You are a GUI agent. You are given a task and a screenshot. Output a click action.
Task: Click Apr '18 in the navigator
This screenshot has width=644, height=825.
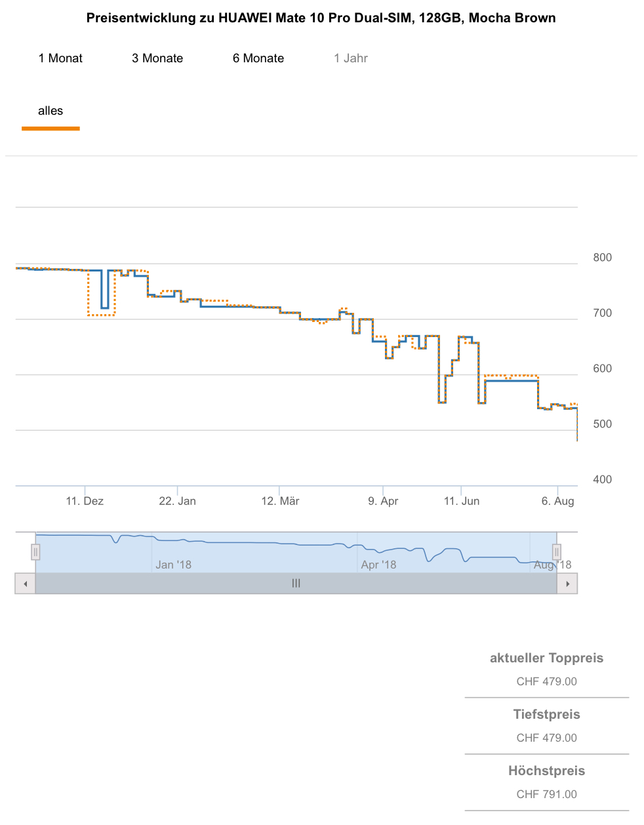(378, 565)
